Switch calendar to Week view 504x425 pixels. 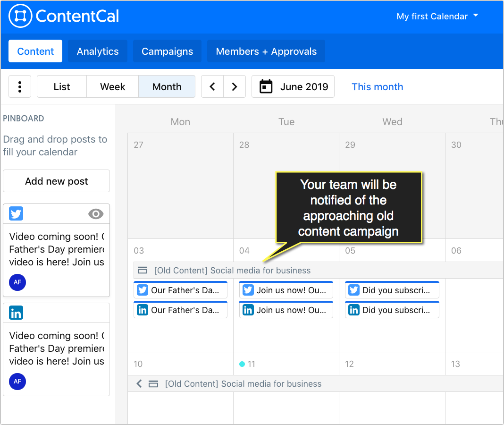point(113,87)
